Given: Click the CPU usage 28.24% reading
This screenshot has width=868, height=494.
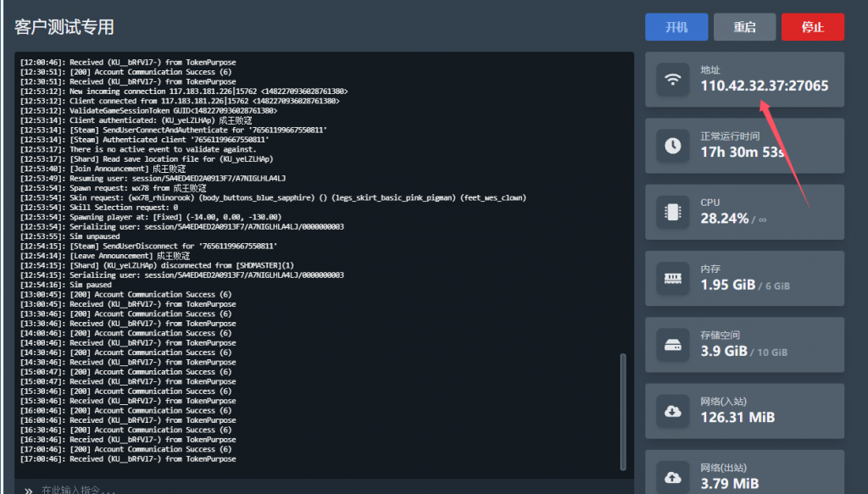Looking at the screenshot, I should point(725,219).
